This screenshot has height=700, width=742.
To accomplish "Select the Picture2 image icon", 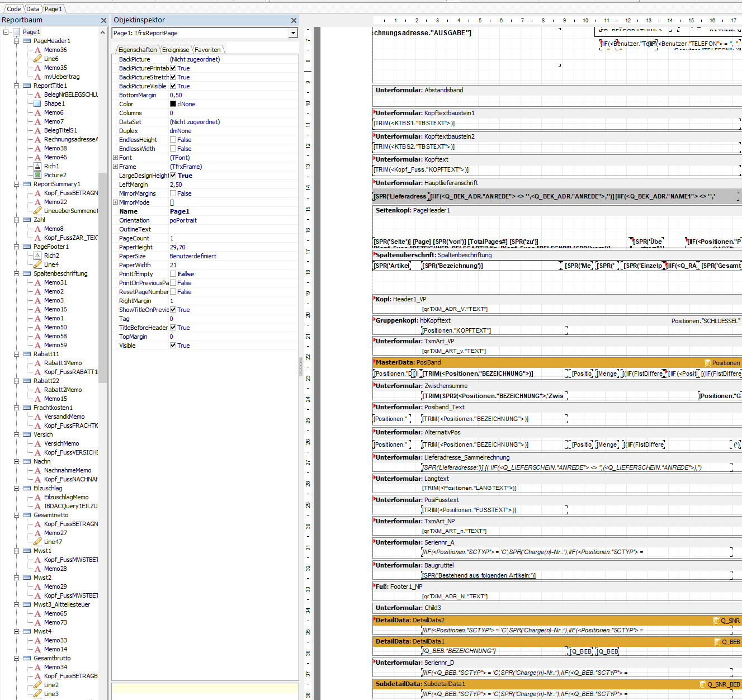I will [37, 176].
